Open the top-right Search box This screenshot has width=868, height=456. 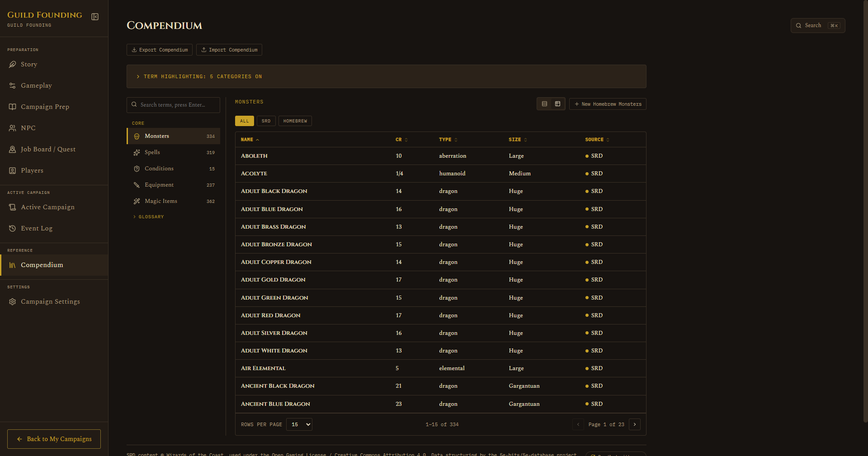[x=818, y=25]
